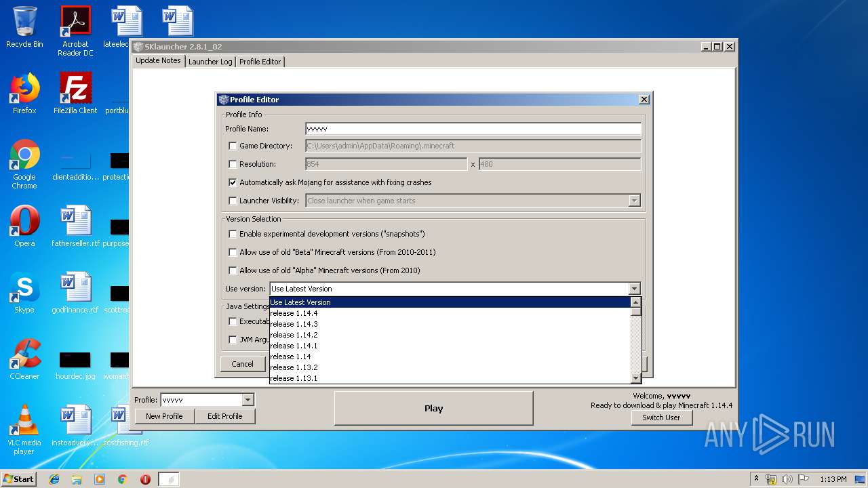Enable the Game Directory checkbox
This screenshot has width=868, height=488.
coord(233,146)
